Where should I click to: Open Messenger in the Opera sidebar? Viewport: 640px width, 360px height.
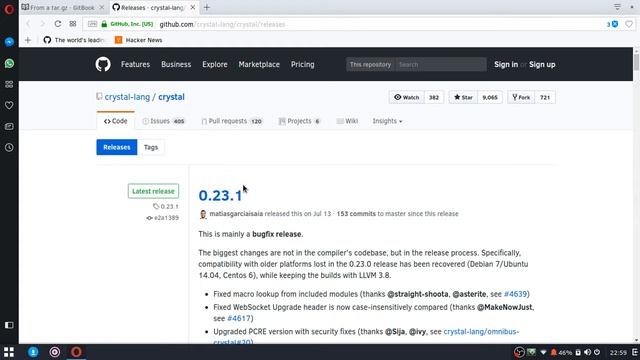click(x=9, y=42)
